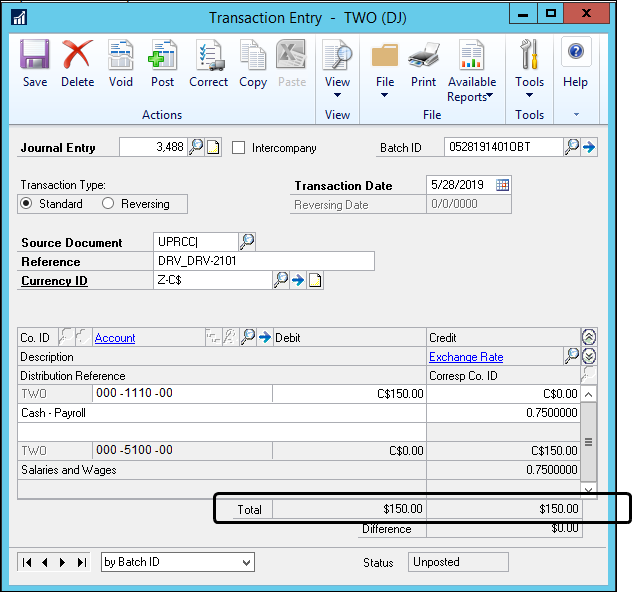Go to previous record
Image resolution: width=633 pixels, height=592 pixels.
[x=45, y=562]
